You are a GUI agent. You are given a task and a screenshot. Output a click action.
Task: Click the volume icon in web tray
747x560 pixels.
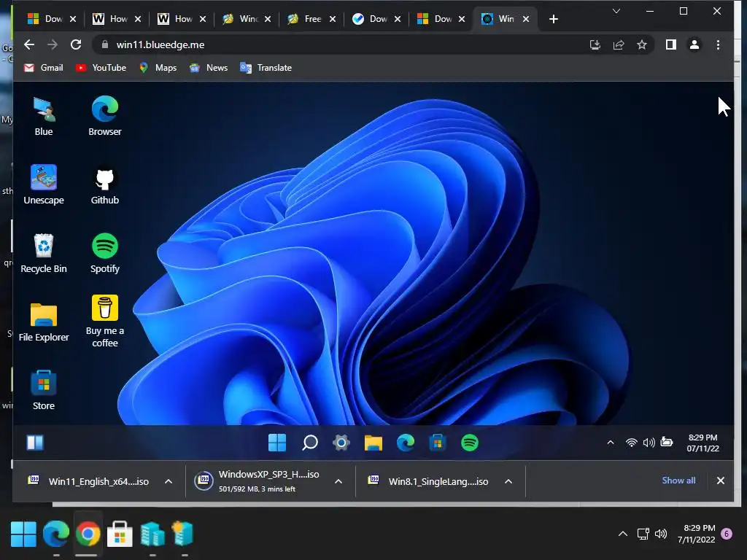coord(649,443)
